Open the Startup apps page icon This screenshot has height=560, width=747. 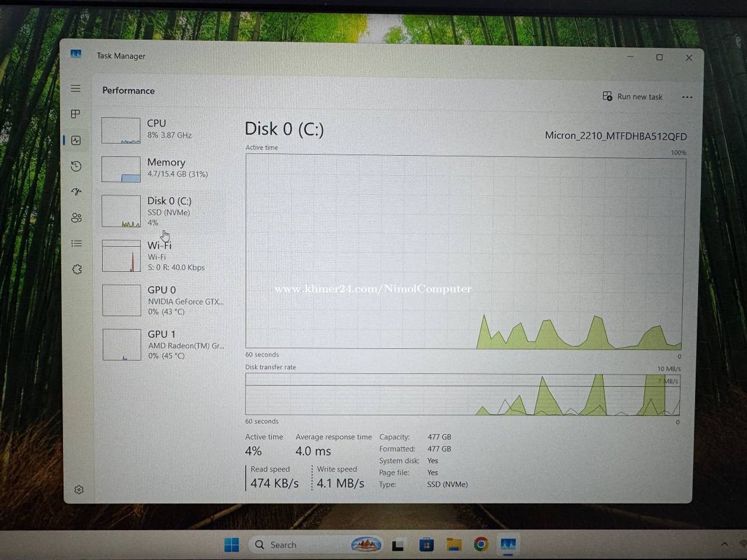[76, 191]
